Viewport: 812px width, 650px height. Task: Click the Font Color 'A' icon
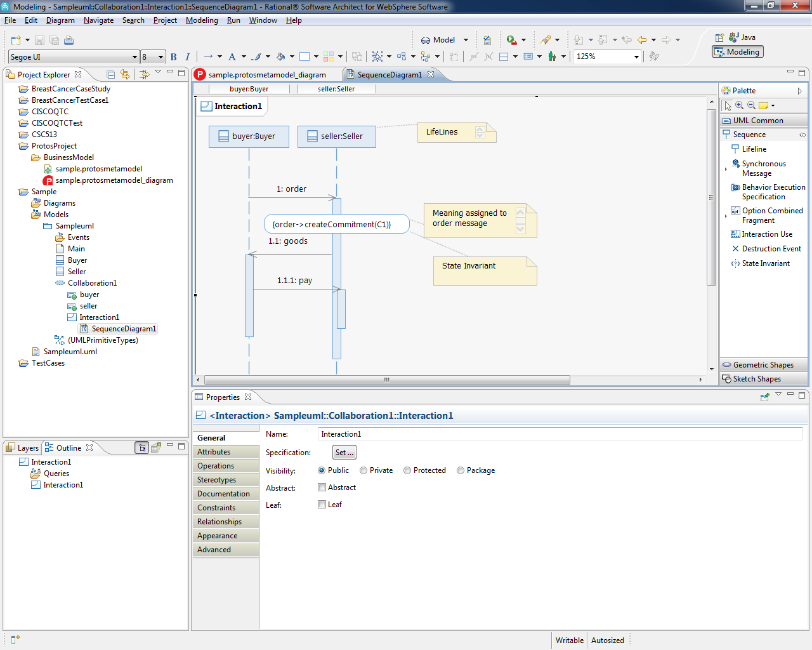(232, 56)
